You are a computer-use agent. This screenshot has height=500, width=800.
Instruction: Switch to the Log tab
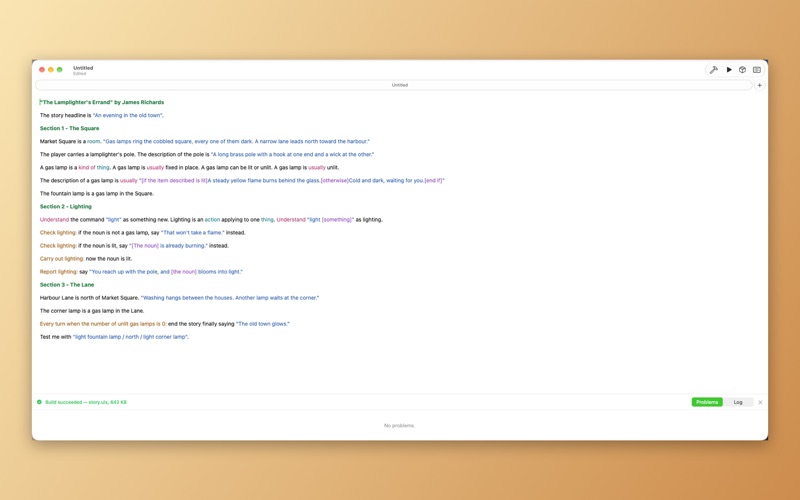click(738, 402)
